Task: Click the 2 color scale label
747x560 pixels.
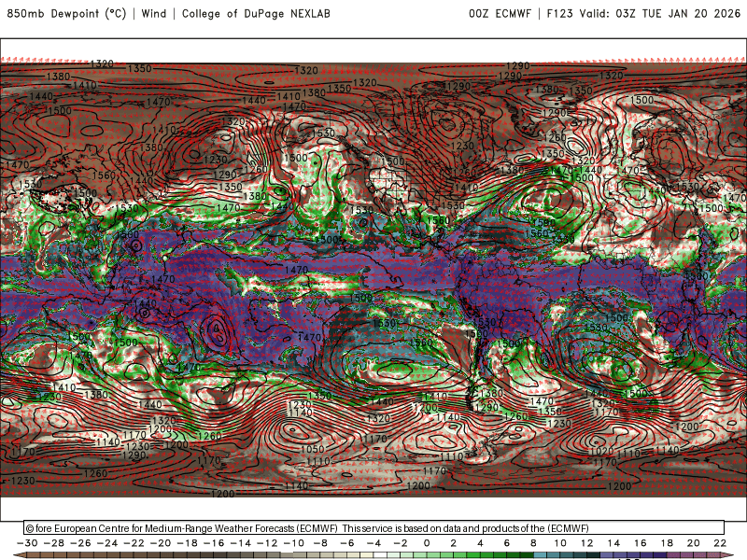Action: [454, 543]
